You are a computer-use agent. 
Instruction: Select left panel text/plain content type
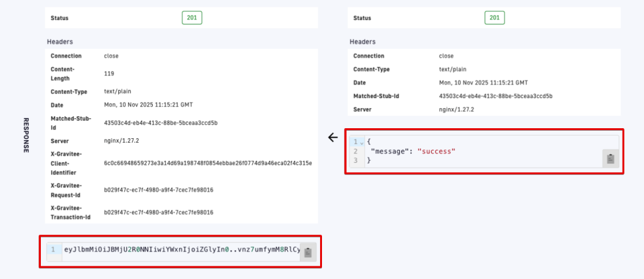pos(118,92)
